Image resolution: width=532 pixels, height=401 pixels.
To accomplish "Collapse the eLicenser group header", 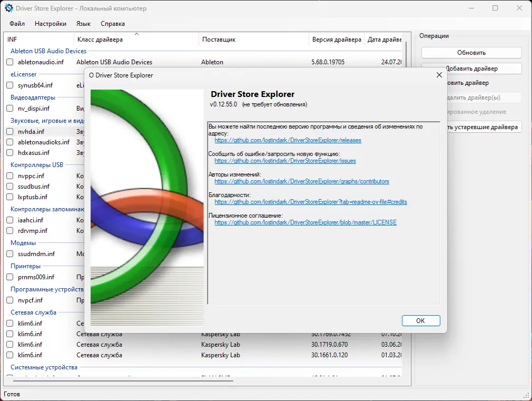I will click(23, 74).
